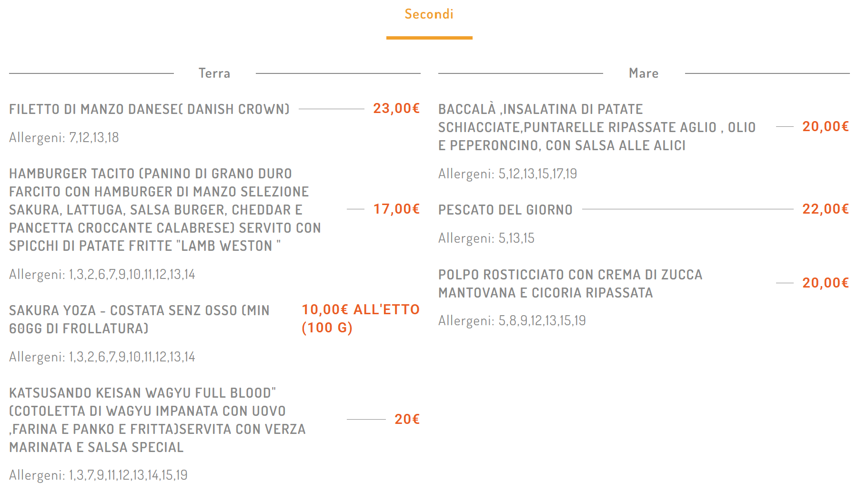
Task: Click the Mare section heading
Action: 644,73
